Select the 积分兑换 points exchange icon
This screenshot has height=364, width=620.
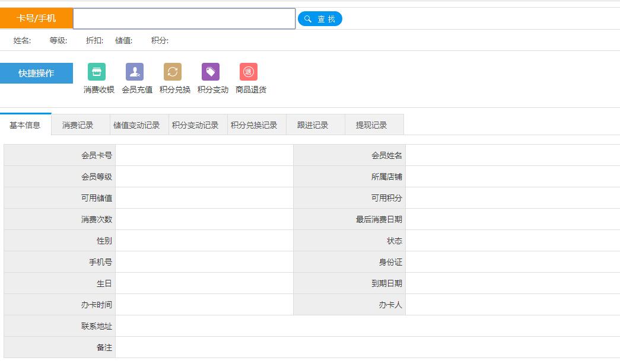(173, 72)
